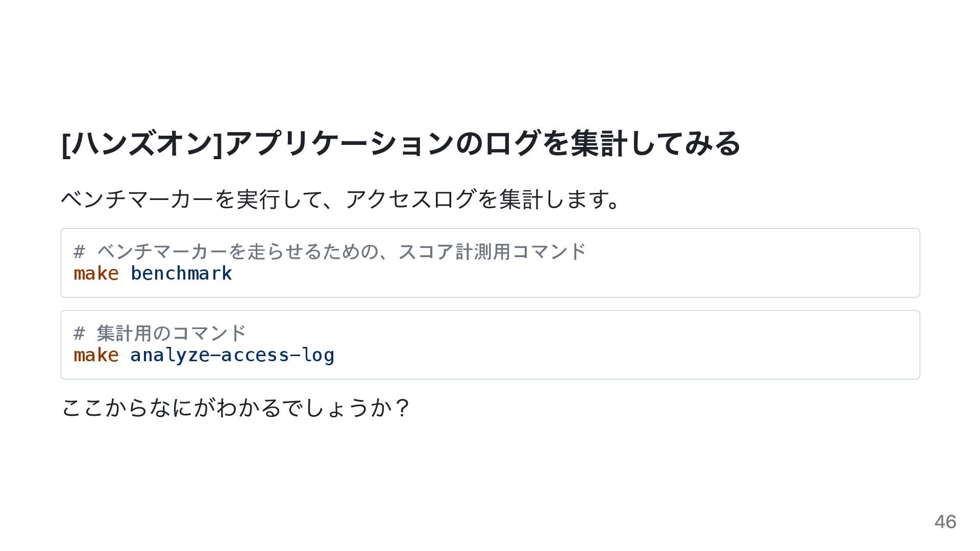
Task: Click the 'analyze-access-log' command text
Action: (x=232, y=355)
